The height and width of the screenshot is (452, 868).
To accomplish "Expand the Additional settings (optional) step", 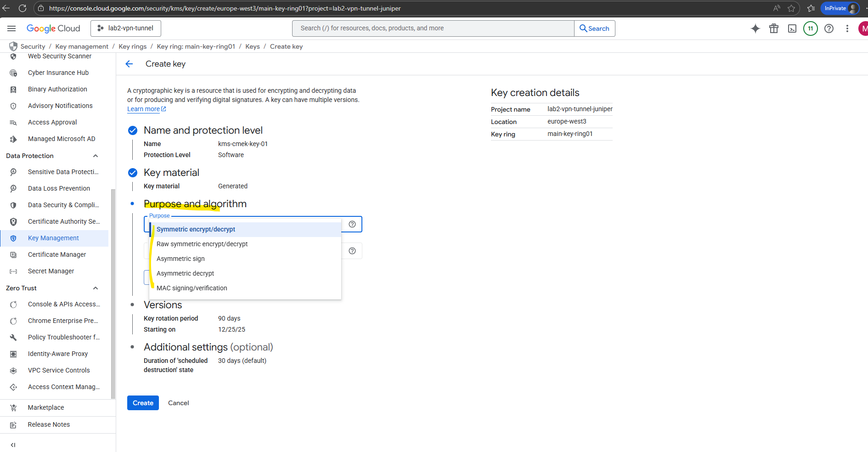I will pyautogui.click(x=208, y=347).
